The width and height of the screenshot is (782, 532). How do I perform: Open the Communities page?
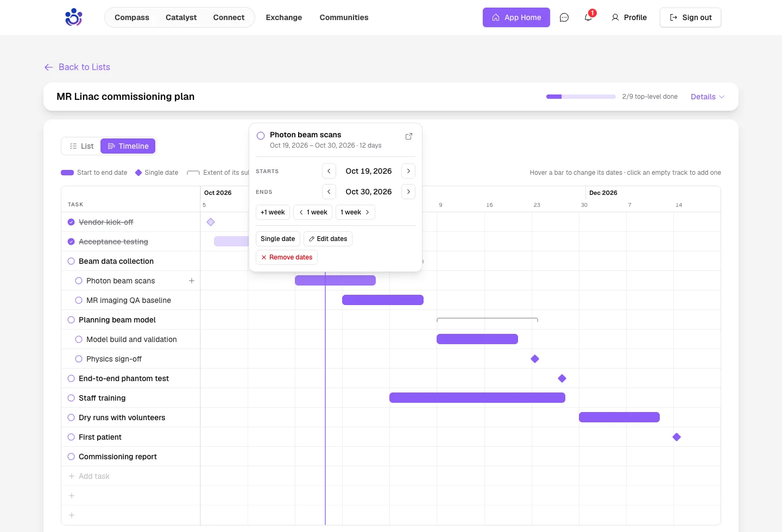point(344,17)
